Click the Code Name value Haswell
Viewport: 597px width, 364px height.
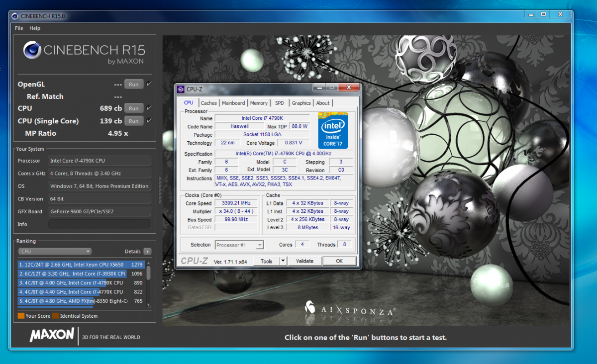tap(239, 126)
